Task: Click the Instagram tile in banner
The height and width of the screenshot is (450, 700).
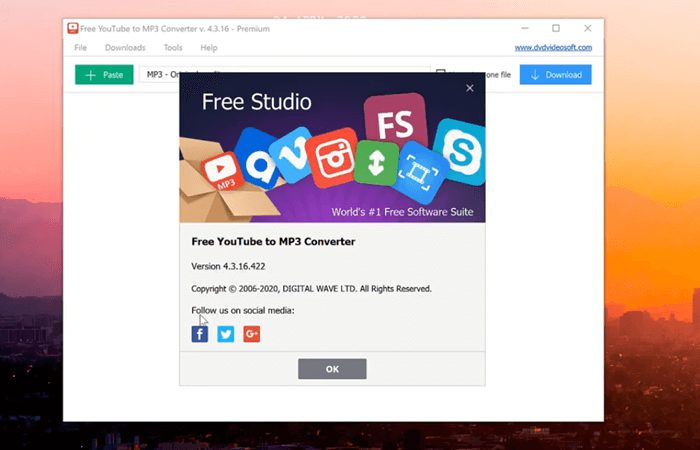Action: pyautogui.click(x=333, y=157)
